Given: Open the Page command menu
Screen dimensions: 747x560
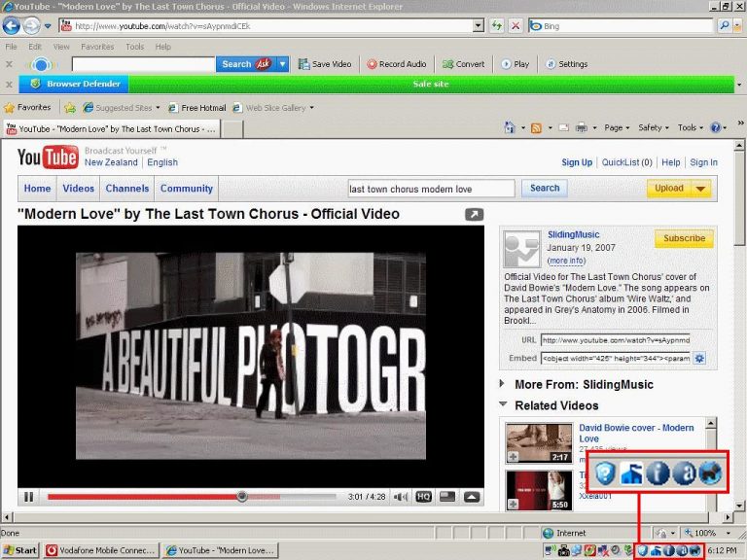Looking at the screenshot, I should (617, 127).
